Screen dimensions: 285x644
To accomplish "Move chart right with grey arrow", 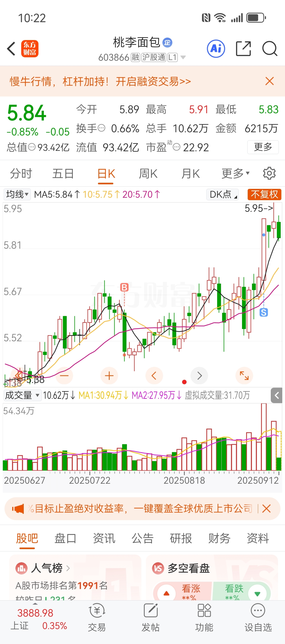I will point(199,375).
